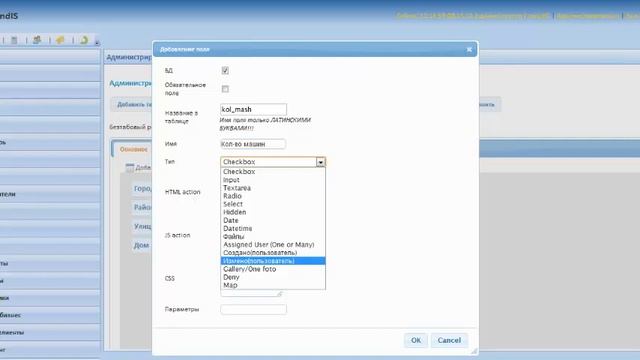Viewport: 640px width, 360px height.
Task: Choose Checkbox option in the open list
Action: click(x=273, y=172)
